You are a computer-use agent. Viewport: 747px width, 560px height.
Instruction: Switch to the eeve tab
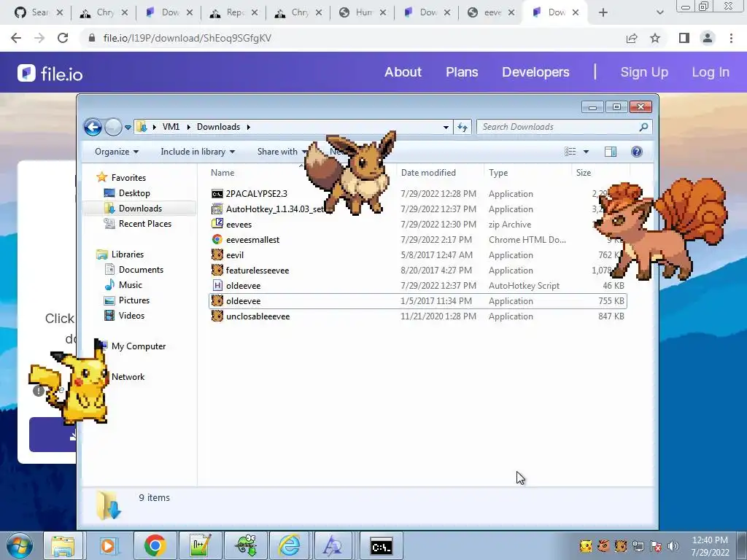click(x=491, y=12)
